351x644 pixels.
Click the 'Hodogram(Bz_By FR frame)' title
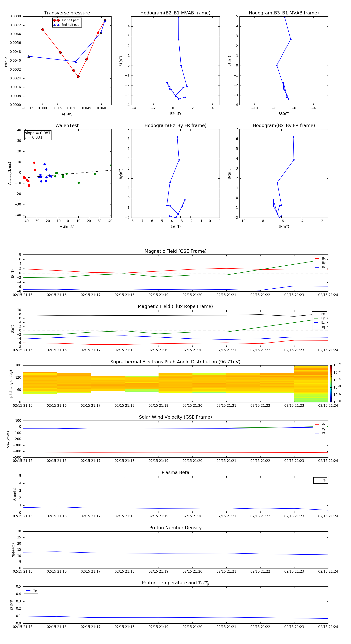tap(175, 125)
